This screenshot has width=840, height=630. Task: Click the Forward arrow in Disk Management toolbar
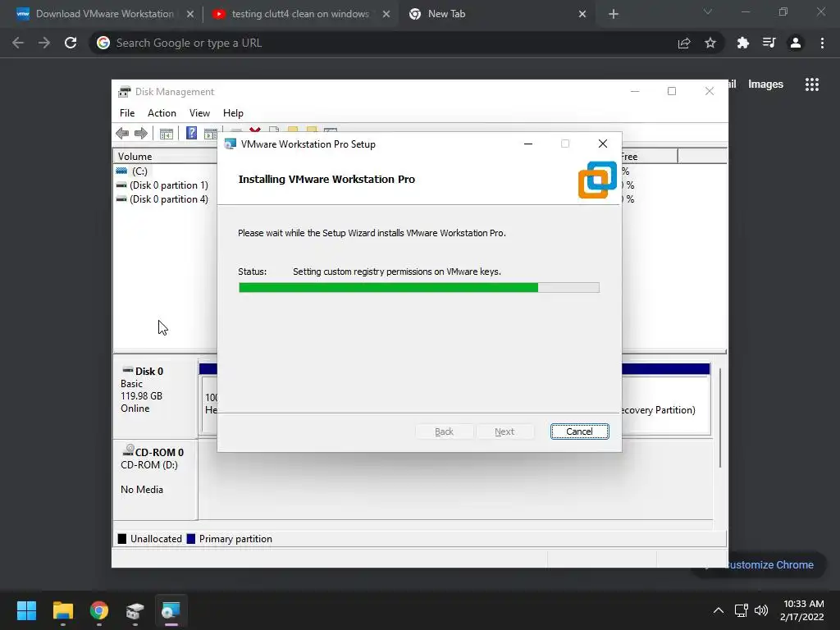point(141,133)
